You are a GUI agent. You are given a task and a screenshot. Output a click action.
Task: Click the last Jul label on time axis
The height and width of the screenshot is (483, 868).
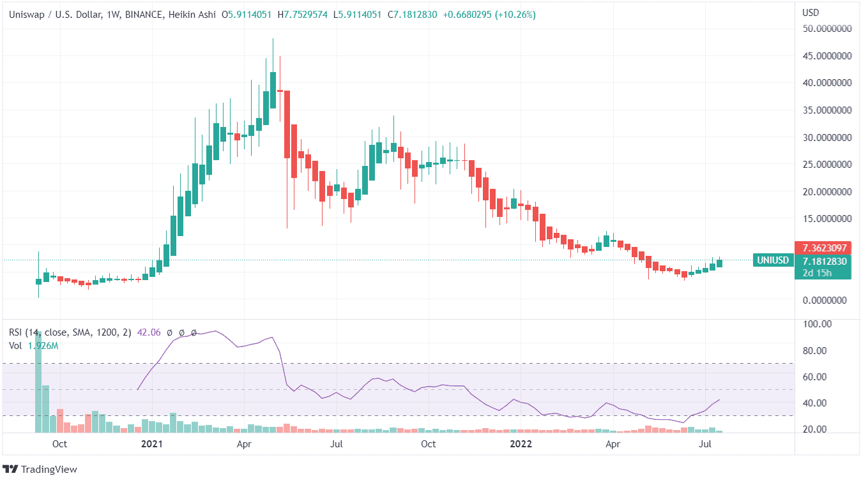(x=705, y=444)
